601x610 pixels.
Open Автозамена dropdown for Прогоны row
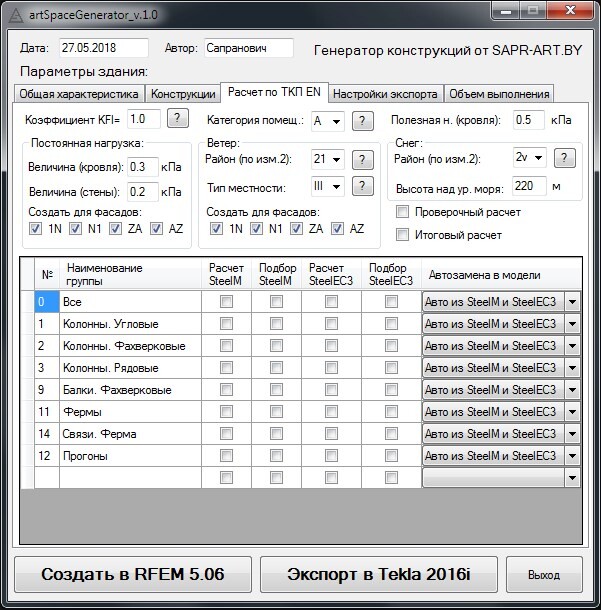click(572, 456)
